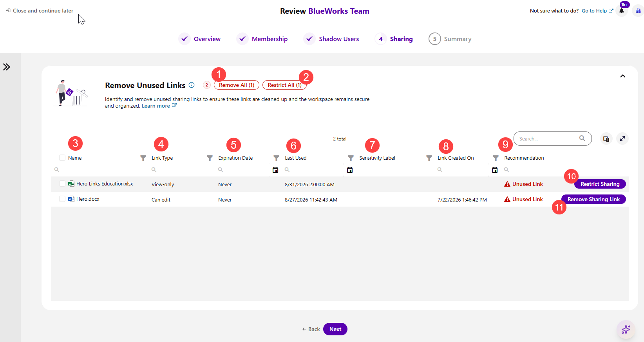This screenshot has height=342, width=644.
Task: Click the filter icon for Expiration Date column
Action: coord(277,158)
